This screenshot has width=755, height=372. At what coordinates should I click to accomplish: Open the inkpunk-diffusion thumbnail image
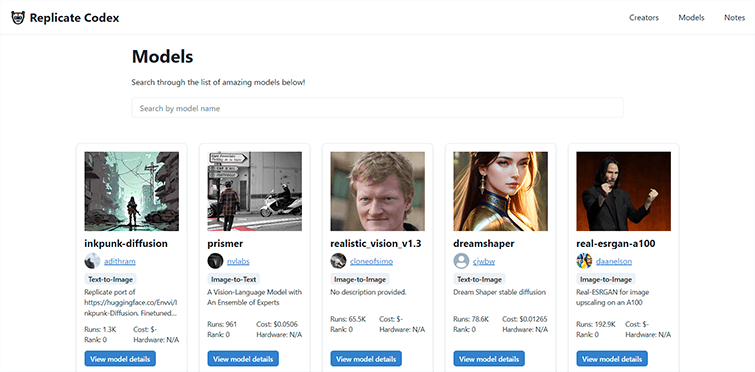(x=131, y=192)
